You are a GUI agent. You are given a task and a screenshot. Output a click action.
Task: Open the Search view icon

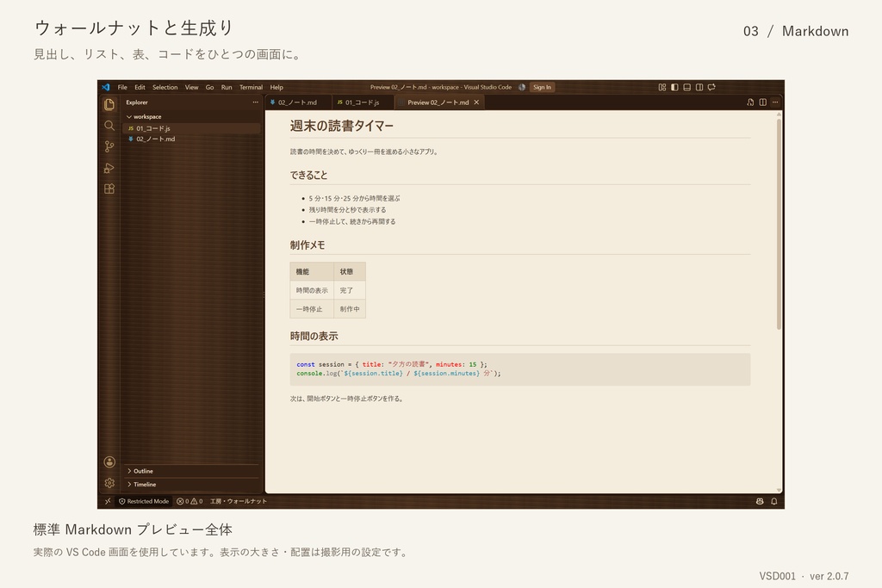(x=109, y=126)
